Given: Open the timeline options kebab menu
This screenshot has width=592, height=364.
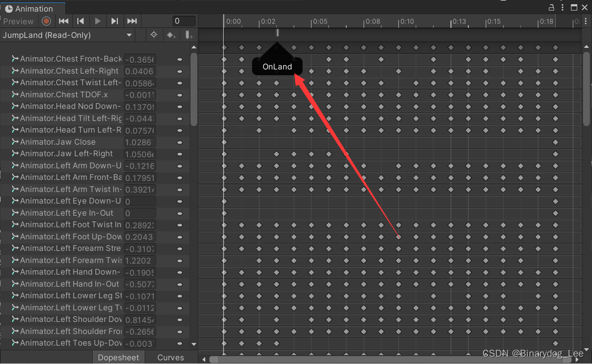Looking at the screenshot, I should pyautogui.click(x=586, y=22).
